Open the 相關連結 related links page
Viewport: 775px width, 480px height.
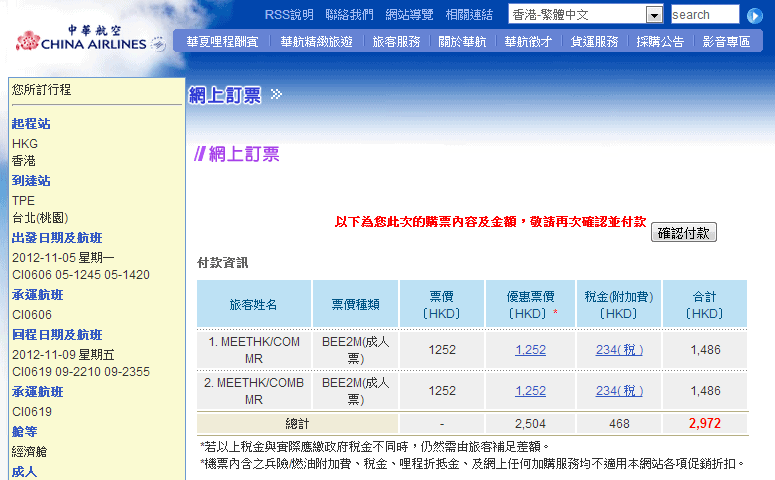469,15
